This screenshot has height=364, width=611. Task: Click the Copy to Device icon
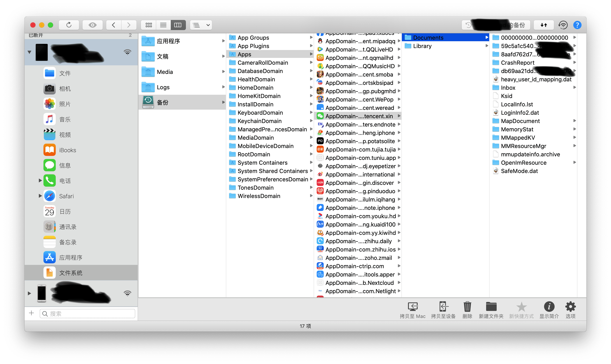click(x=443, y=307)
